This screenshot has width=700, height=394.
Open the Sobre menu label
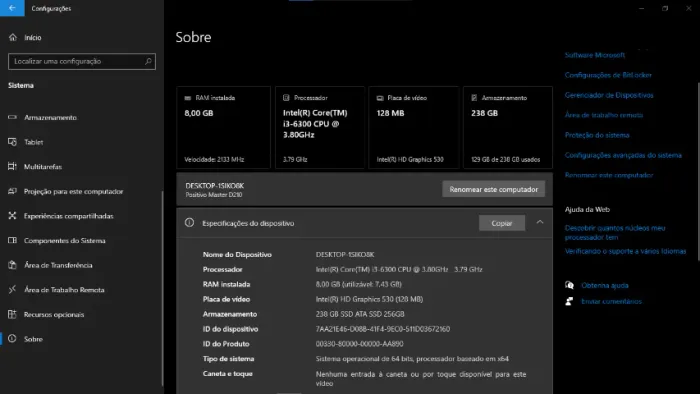coord(33,339)
